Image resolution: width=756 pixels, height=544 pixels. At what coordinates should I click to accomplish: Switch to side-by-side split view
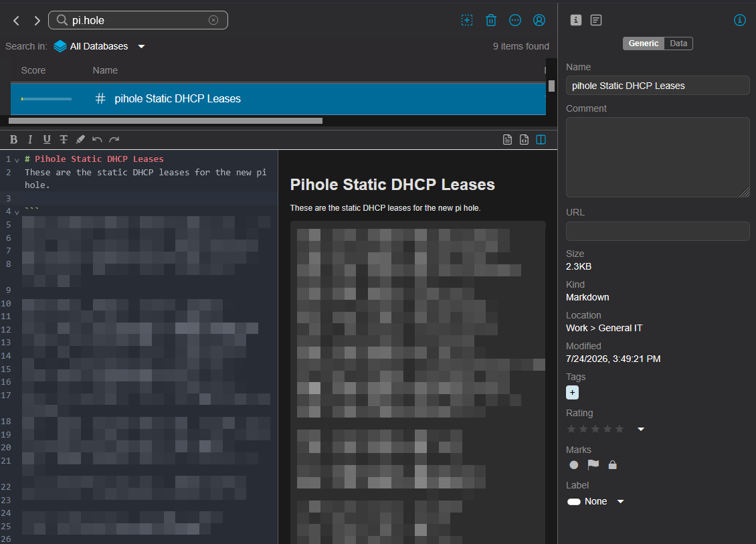tap(541, 139)
